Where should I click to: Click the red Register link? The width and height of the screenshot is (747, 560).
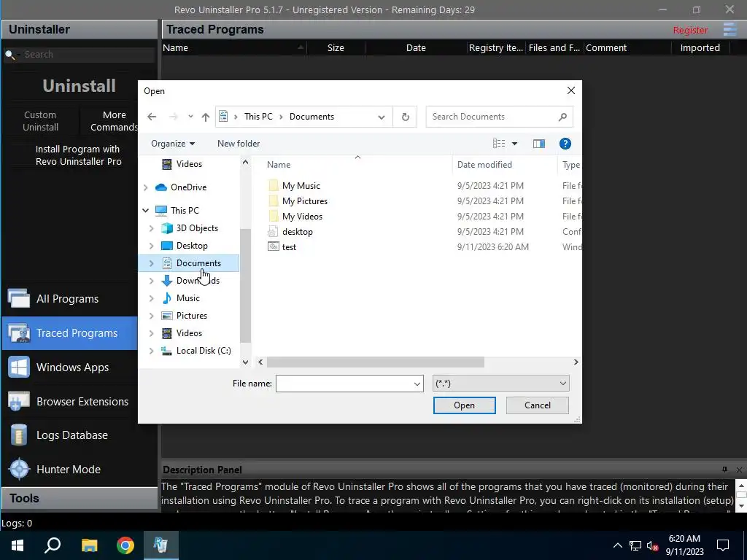[690, 30]
